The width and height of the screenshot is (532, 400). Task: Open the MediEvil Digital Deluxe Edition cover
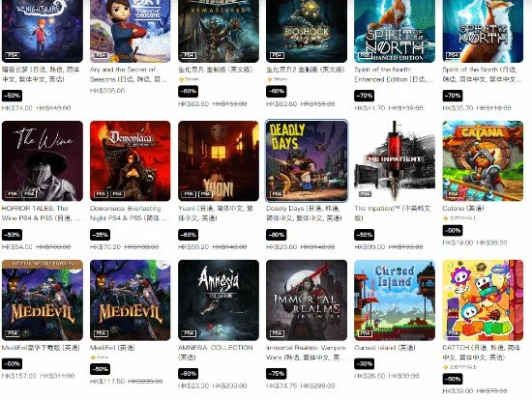point(42,300)
